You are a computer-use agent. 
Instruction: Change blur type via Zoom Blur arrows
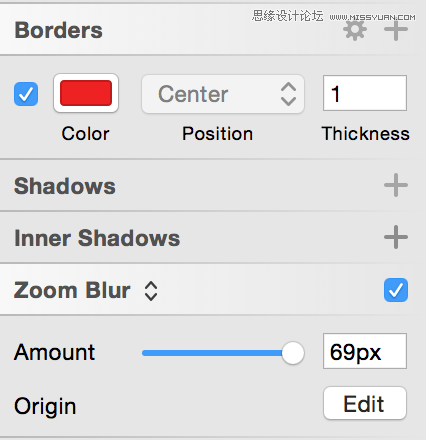point(151,291)
